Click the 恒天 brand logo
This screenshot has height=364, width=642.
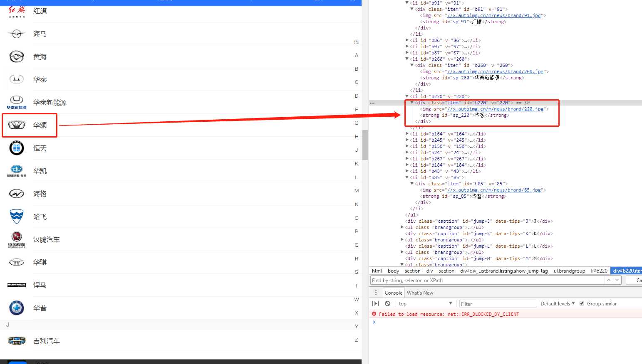point(17,148)
